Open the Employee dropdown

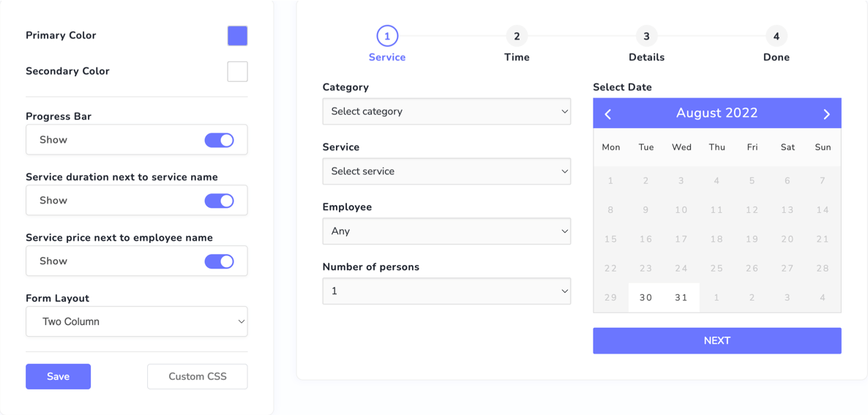[x=446, y=231]
